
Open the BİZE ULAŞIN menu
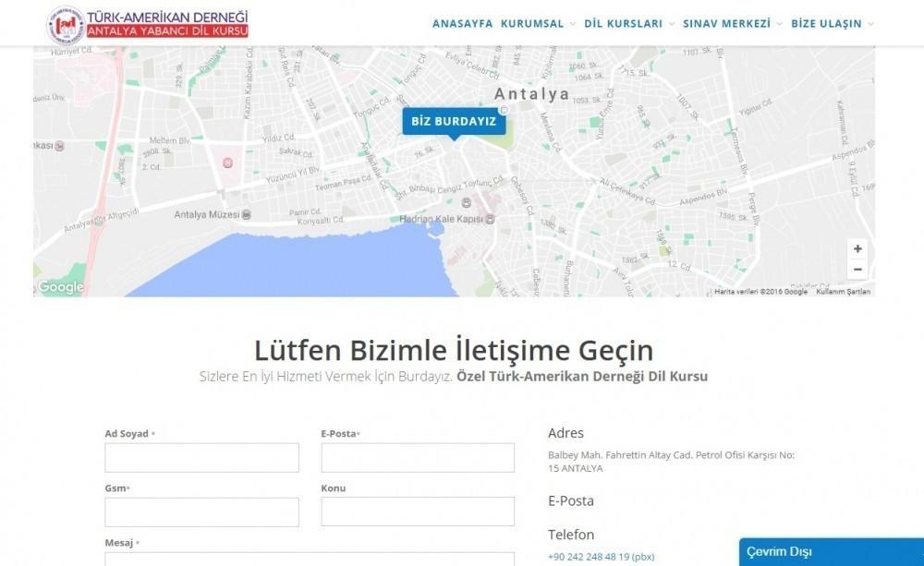click(x=826, y=24)
